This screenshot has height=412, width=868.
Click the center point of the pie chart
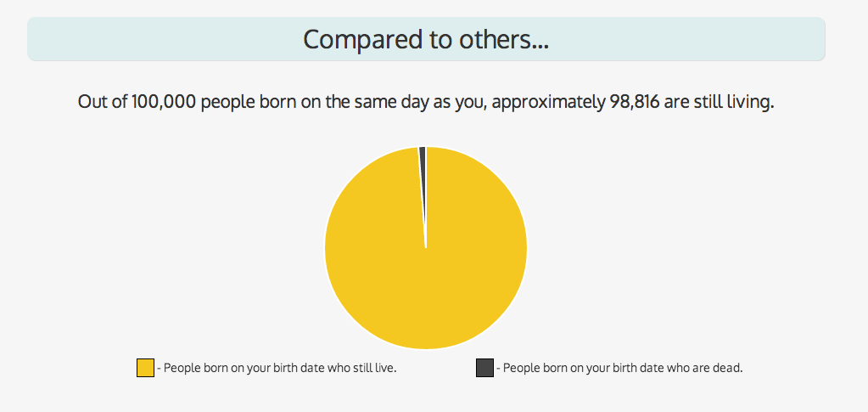point(426,247)
